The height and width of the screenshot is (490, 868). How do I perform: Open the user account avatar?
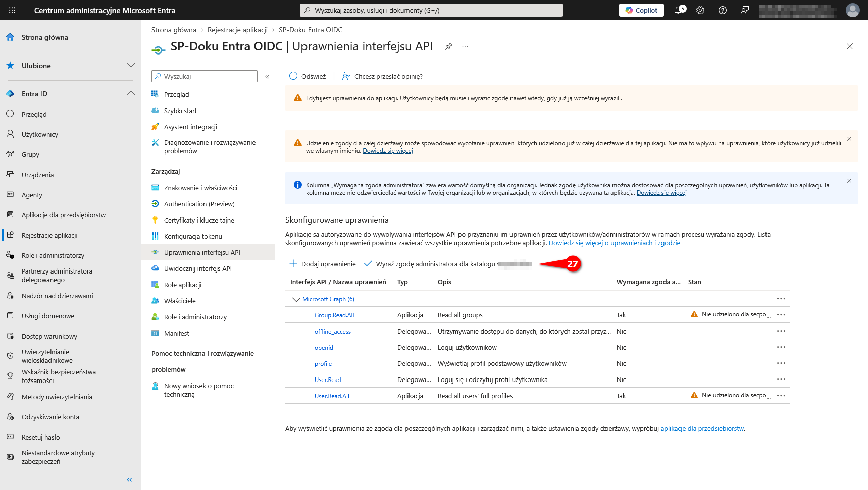853,10
